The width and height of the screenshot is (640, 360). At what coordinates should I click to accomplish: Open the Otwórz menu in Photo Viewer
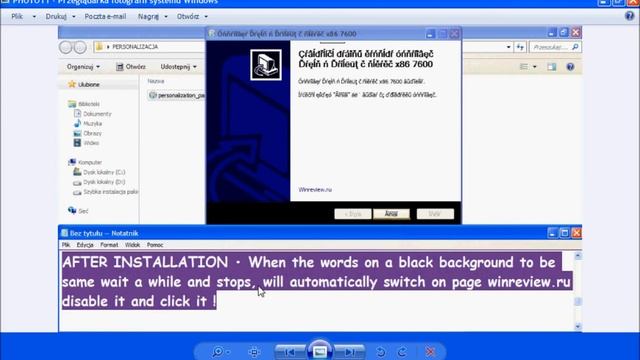tap(192, 16)
